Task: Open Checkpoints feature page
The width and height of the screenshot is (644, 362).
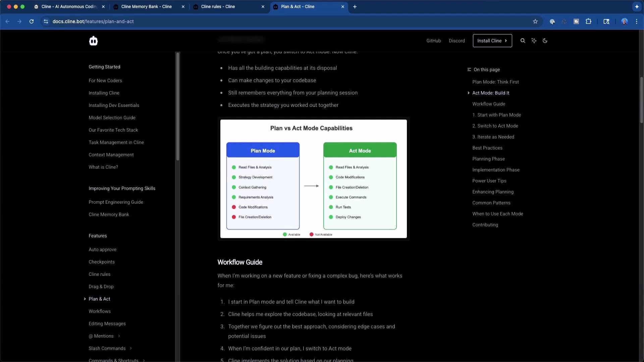Action: click(x=101, y=262)
